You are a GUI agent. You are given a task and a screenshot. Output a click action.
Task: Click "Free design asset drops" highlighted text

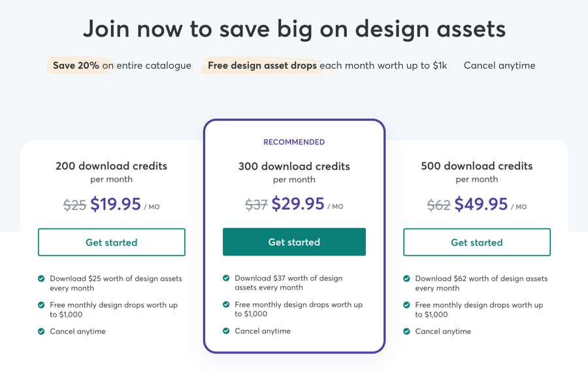[262, 65]
